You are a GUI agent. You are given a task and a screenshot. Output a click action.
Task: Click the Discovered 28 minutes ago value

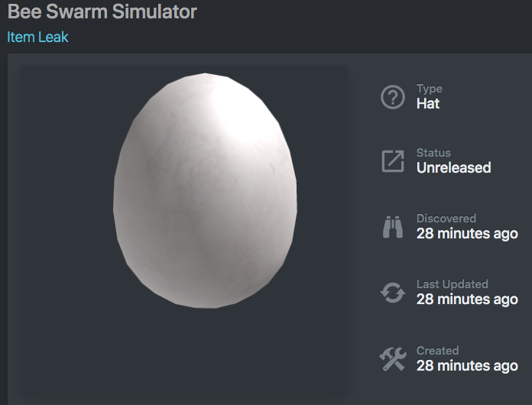pyautogui.click(x=467, y=233)
